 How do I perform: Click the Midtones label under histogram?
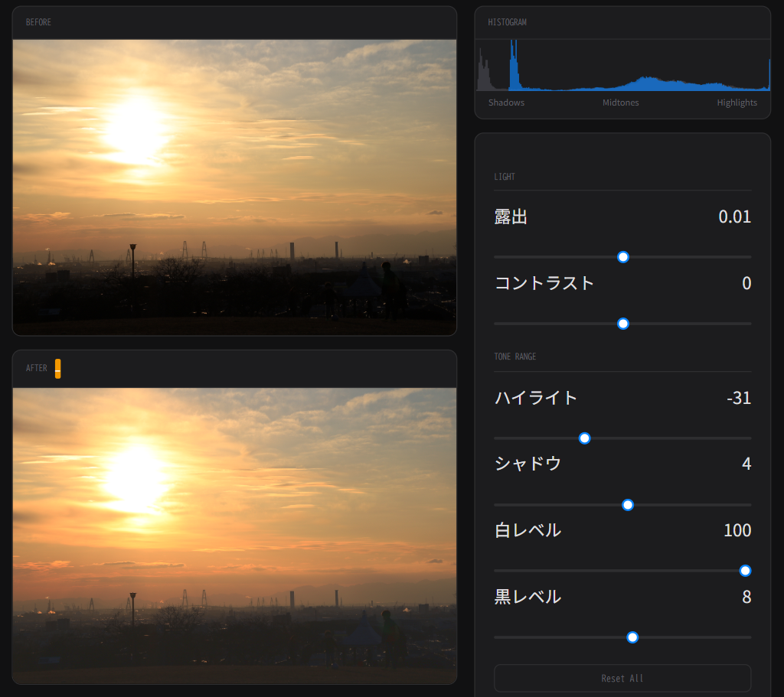(x=620, y=103)
